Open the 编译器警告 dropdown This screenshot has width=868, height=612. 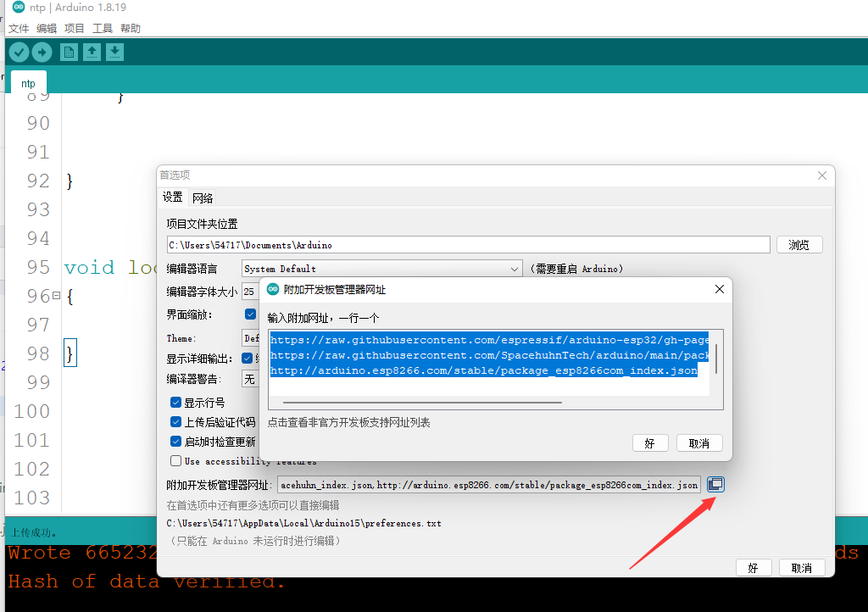251,379
